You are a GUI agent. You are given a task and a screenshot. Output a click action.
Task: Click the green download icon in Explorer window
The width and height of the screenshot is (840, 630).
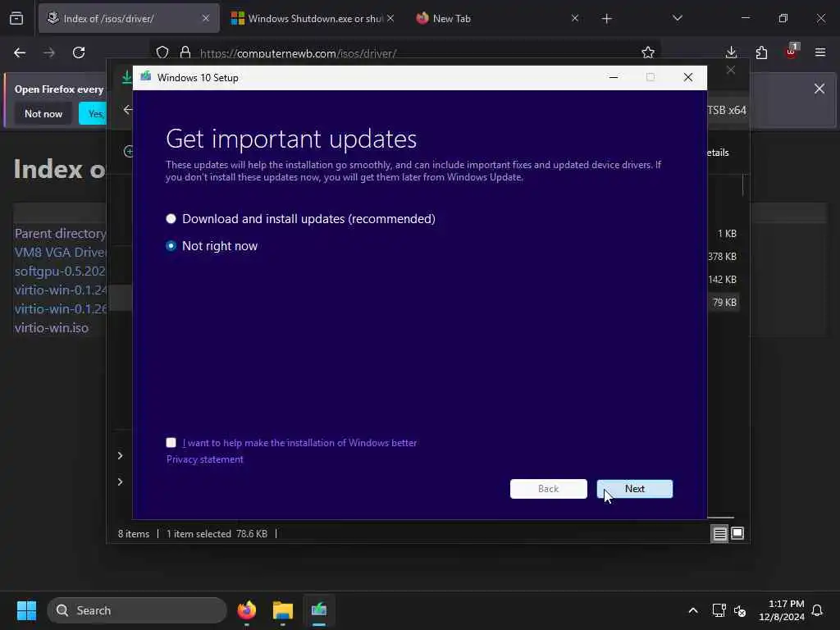pyautogui.click(x=126, y=77)
